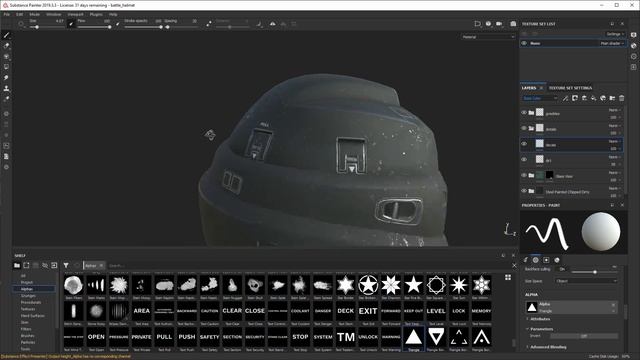Click the video camera icon in viewport toolbar
640x360 pixels.
coord(499,24)
